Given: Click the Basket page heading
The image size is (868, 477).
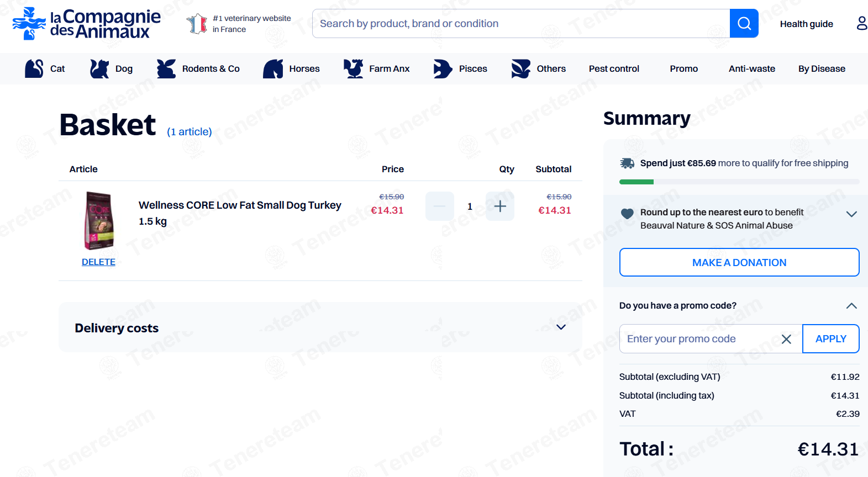Looking at the screenshot, I should [x=108, y=125].
